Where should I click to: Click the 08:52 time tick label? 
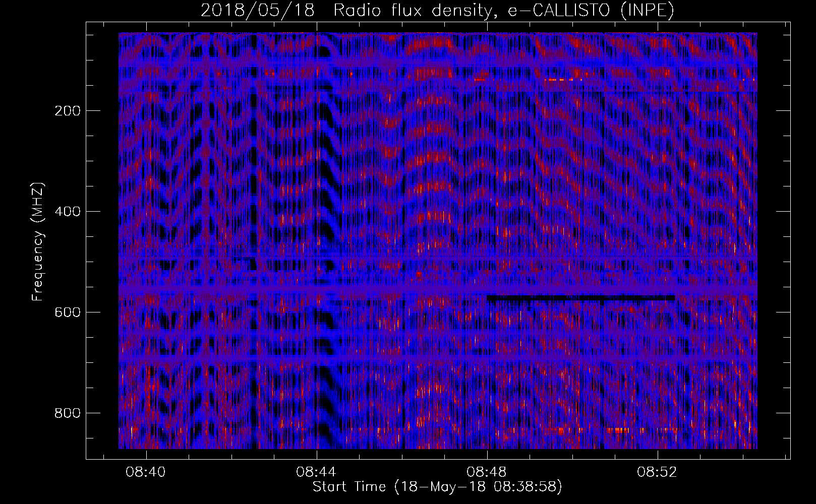pos(658,472)
